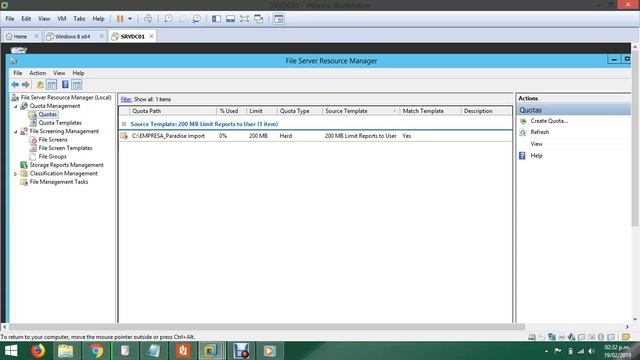Open the Tabs menu
The image size is (640, 360).
[x=79, y=19]
